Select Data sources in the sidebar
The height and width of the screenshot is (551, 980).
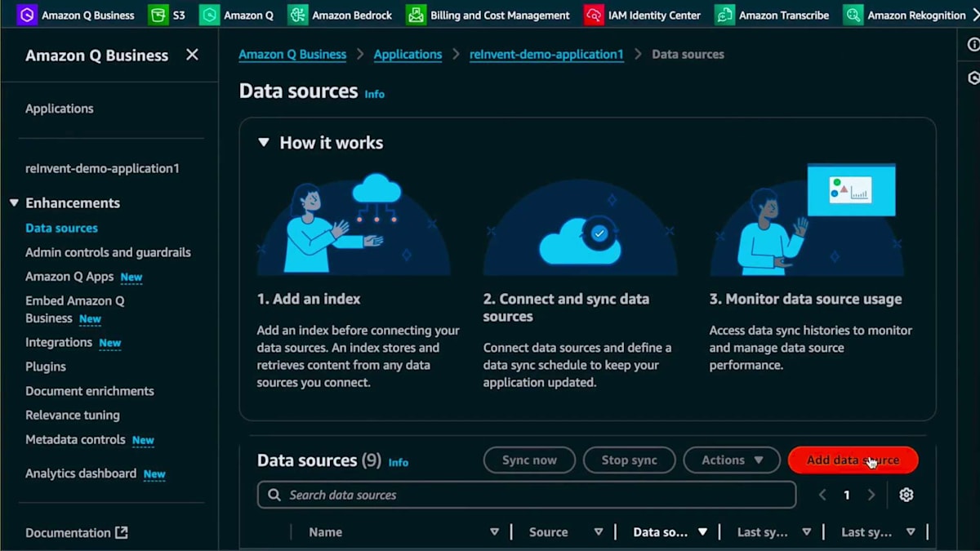[61, 228]
